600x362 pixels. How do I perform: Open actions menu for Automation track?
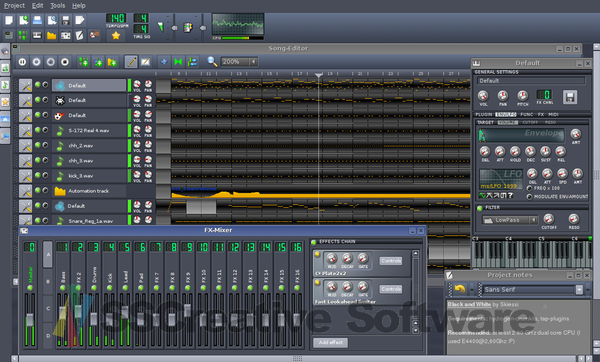25,191
